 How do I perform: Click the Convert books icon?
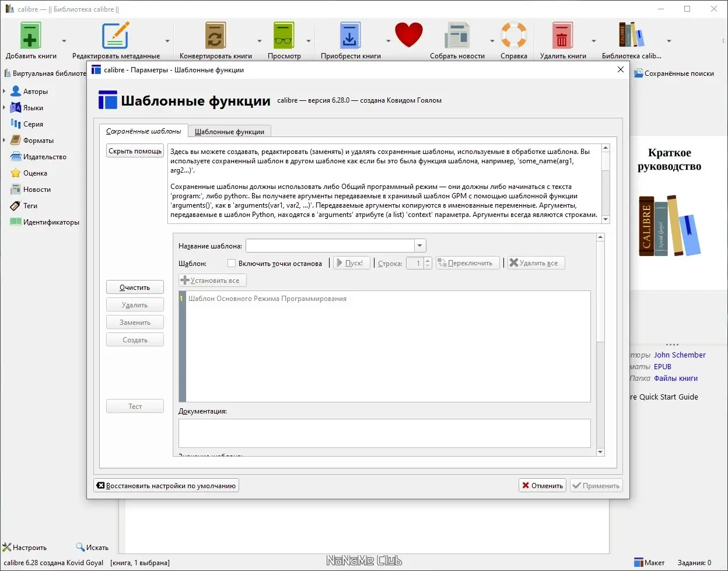click(x=215, y=35)
